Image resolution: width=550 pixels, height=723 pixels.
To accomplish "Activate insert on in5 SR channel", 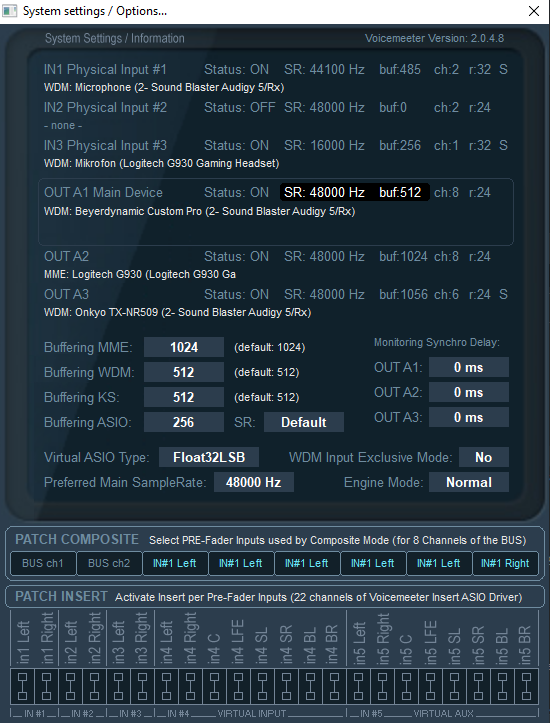I will pyautogui.click(x=478, y=687).
